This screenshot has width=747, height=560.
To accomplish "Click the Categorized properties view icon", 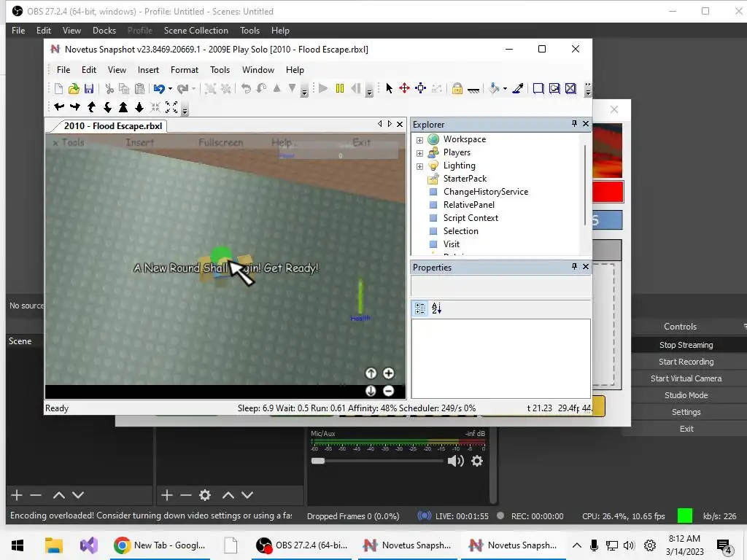I will [420, 308].
